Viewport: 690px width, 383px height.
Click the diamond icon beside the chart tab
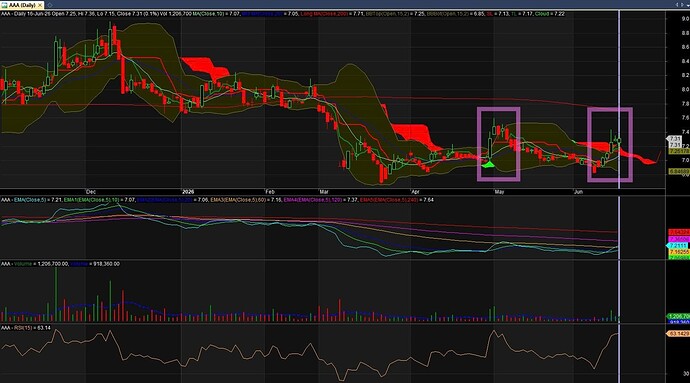pyautogui.click(x=50, y=5)
